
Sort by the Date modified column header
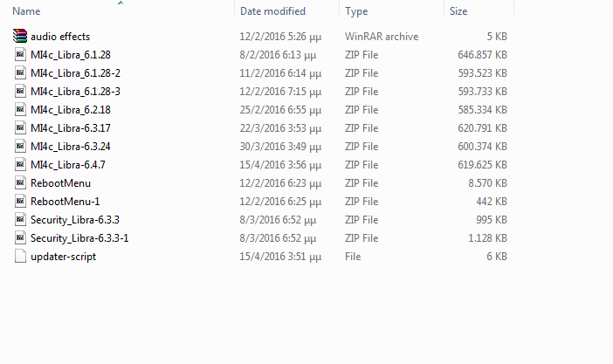272,11
